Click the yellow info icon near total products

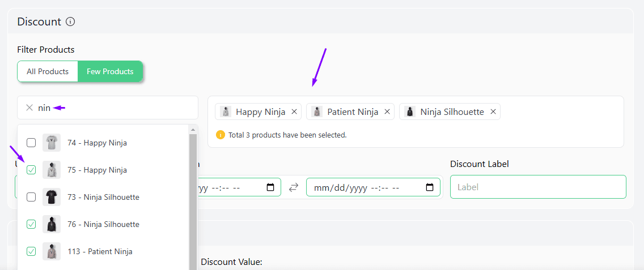point(221,135)
